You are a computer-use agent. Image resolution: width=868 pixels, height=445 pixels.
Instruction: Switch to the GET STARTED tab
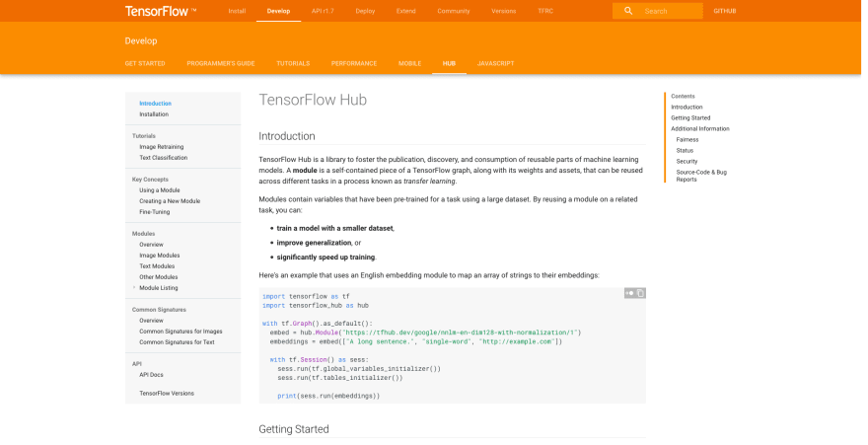point(145,64)
